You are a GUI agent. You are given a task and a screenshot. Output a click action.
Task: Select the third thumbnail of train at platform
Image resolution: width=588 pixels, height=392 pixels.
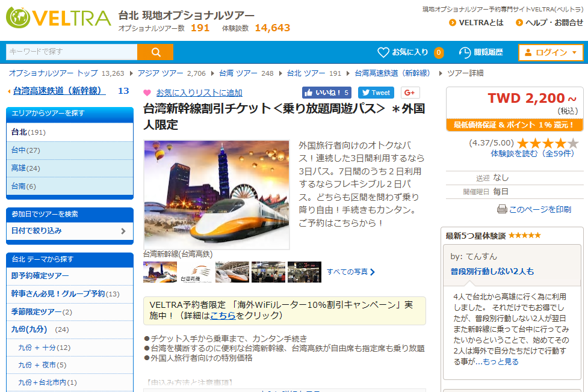click(x=232, y=272)
